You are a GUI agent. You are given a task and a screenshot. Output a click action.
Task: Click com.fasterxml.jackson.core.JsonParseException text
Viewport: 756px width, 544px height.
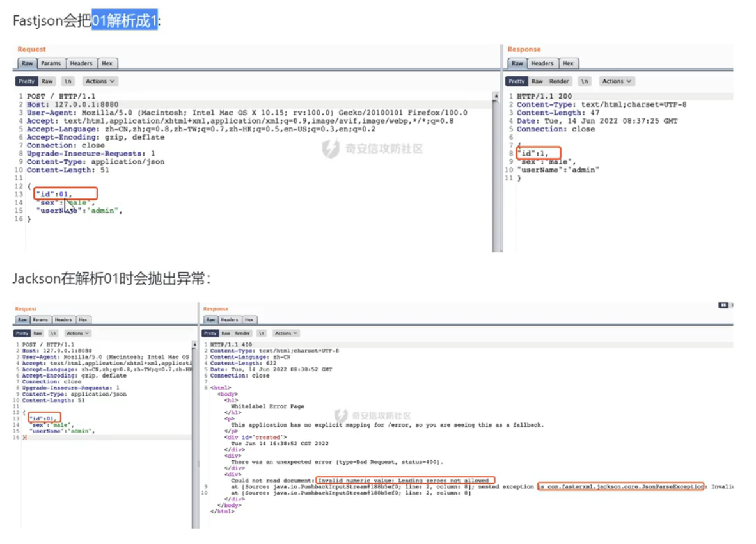tap(624, 486)
